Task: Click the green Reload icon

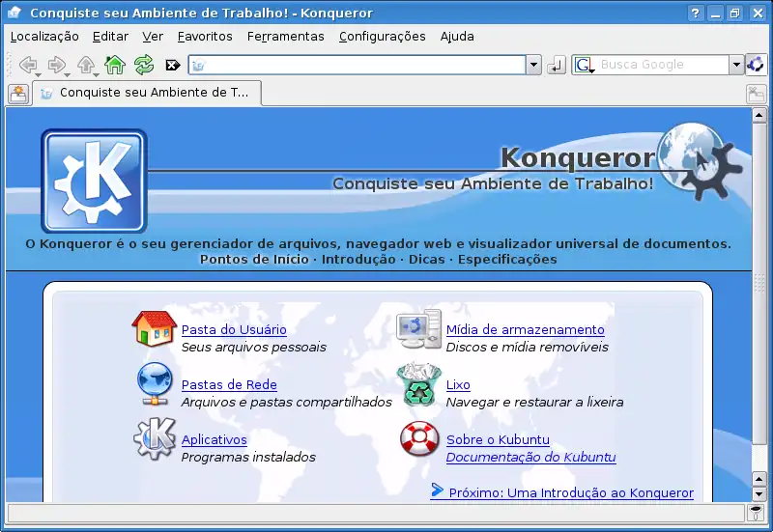Action: click(x=144, y=65)
